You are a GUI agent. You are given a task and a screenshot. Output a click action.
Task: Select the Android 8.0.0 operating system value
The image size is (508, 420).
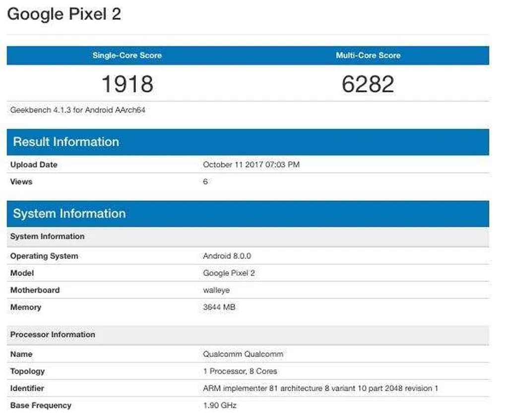click(227, 256)
